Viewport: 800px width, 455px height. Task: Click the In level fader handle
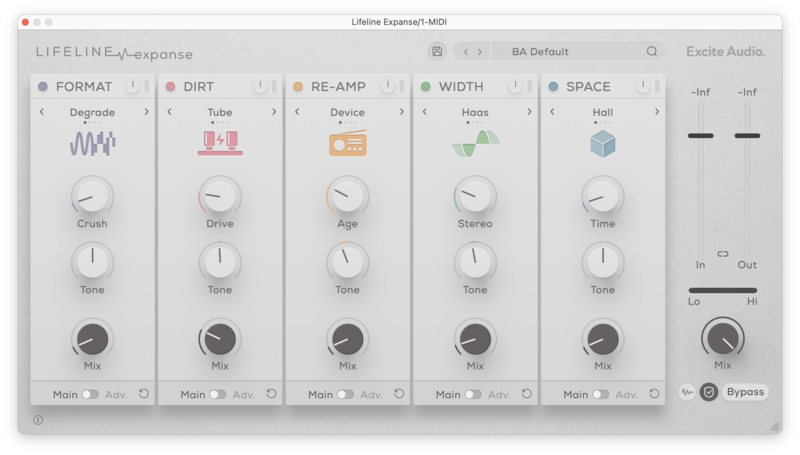[x=701, y=136]
